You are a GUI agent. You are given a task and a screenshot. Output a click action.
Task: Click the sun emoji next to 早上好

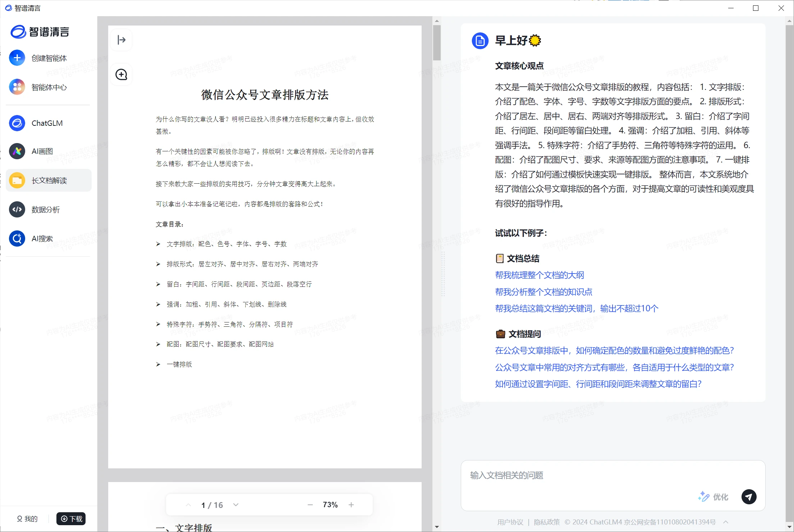click(x=535, y=41)
